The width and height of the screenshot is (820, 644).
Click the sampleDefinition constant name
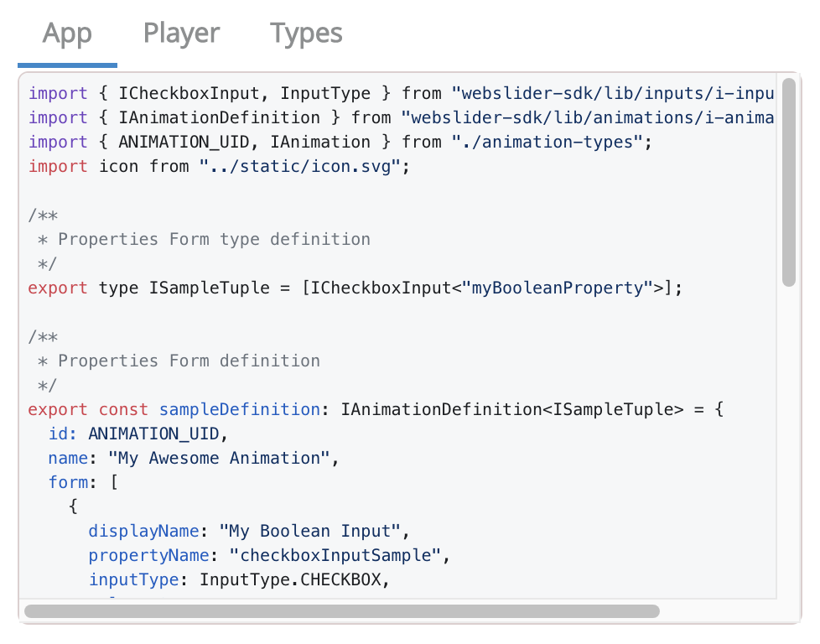[x=240, y=410]
